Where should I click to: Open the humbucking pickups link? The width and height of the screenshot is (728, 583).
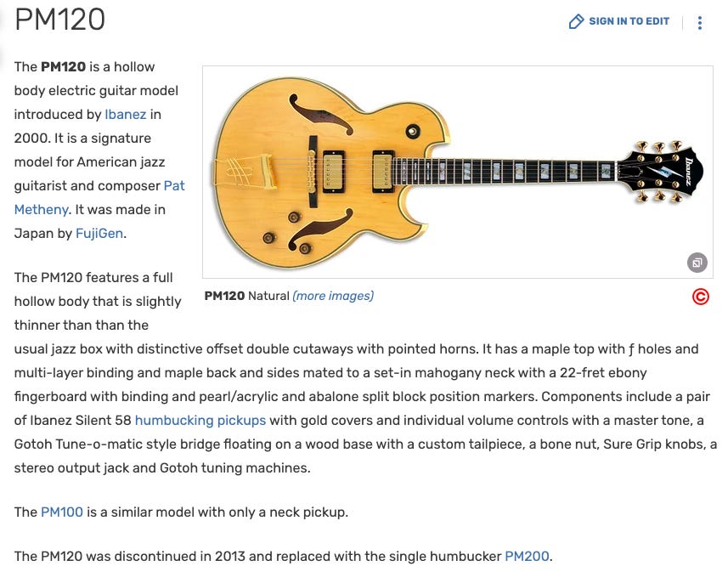200,420
